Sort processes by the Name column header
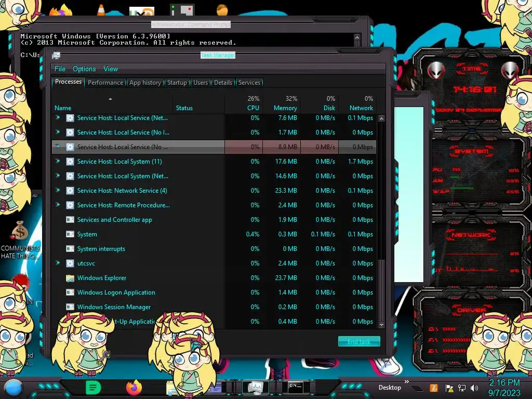Viewport: 532px width, 399px height. click(x=63, y=108)
